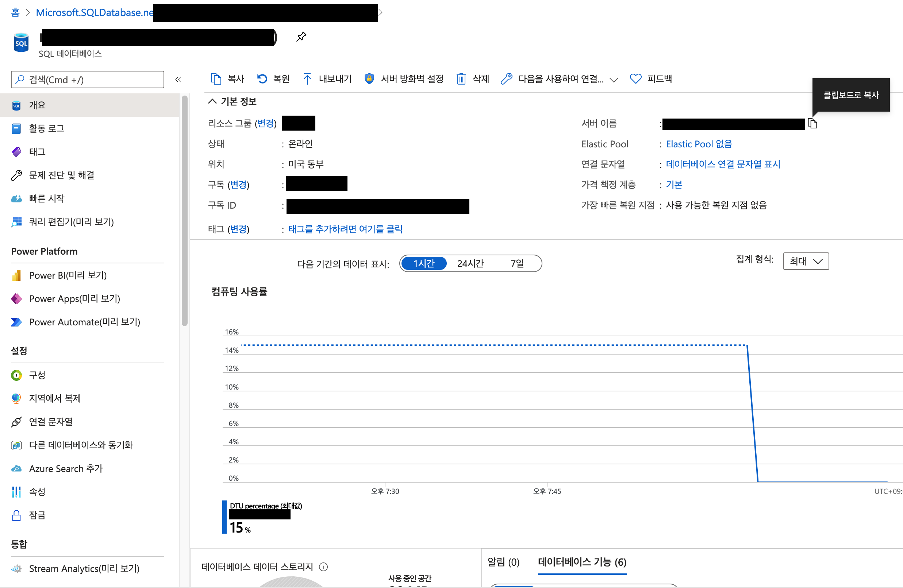
Task: Open the 집계 형식 최대 dropdown
Action: click(x=806, y=261)
